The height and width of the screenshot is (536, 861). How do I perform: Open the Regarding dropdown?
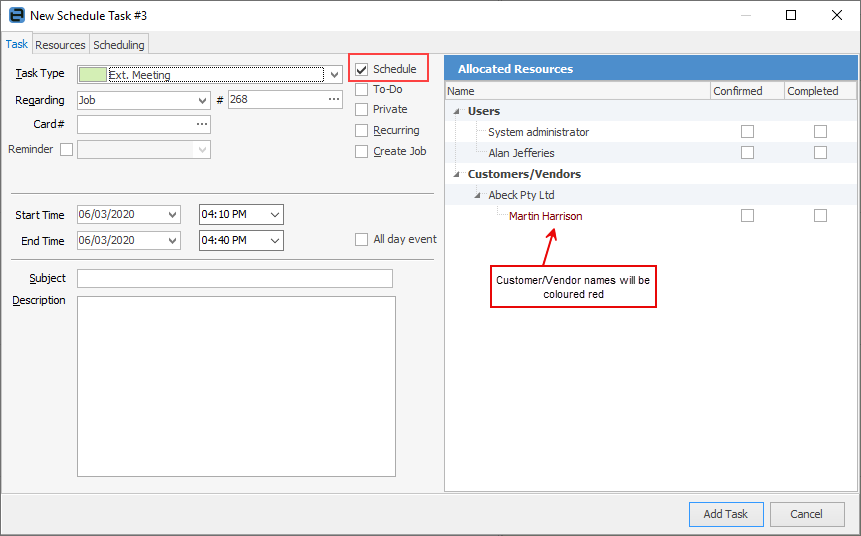click(202, 100)
